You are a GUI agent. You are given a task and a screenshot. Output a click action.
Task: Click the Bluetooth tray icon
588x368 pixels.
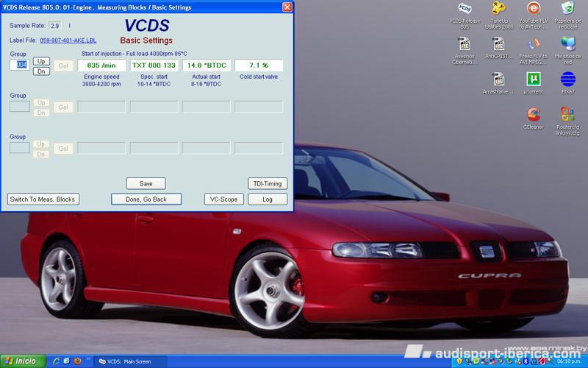[x=526, y=361]
